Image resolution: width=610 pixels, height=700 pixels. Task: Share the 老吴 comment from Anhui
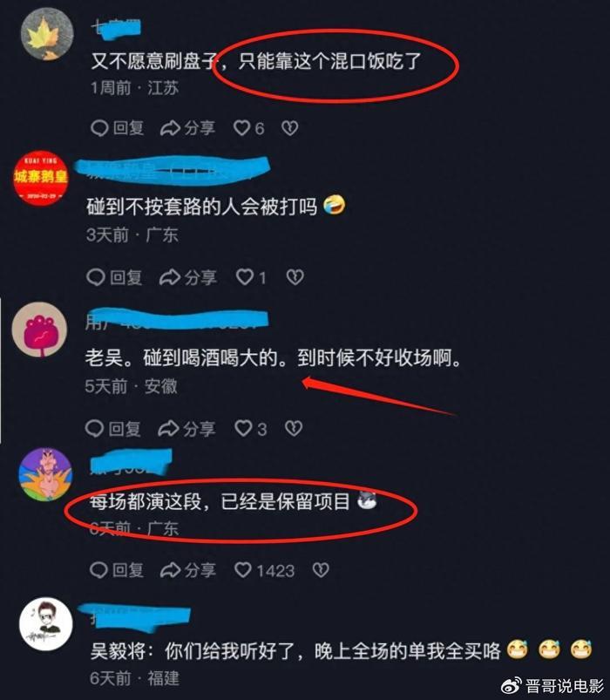click(186, 429)
